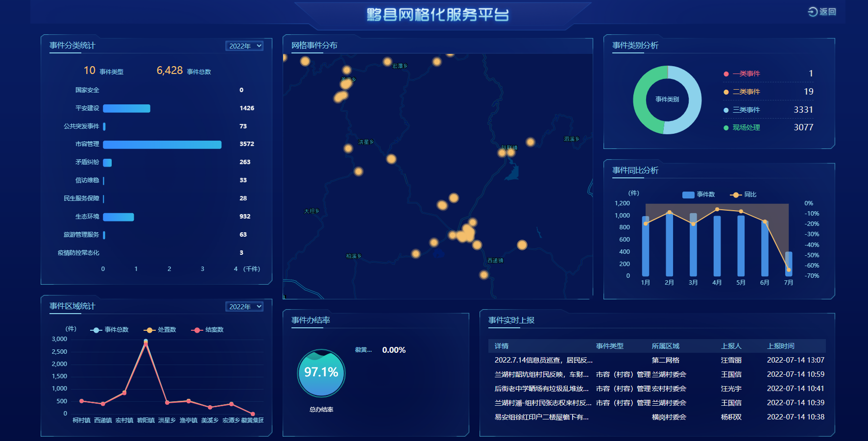Select the orange event marker near 西递镇
This screenshot has width=868, height=441.
483,274
